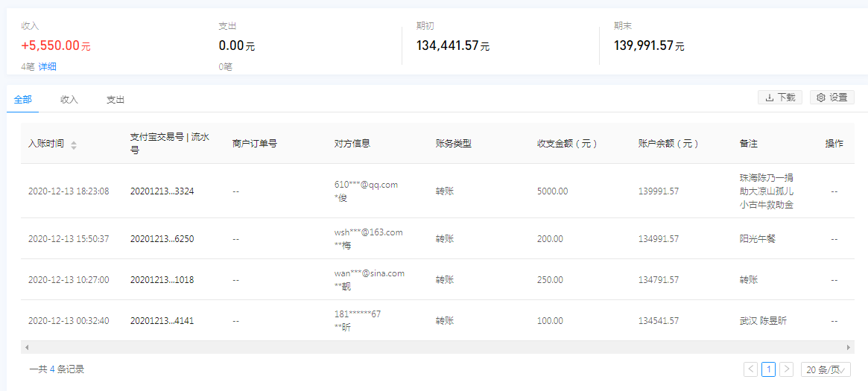Click the 账户余额（元） column header

(668, 144)
